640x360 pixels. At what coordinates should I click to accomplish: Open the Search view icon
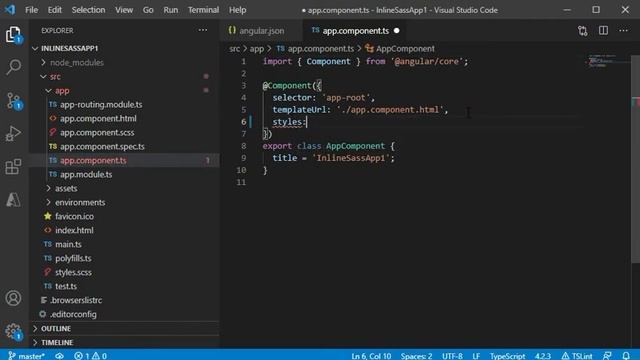(13, 67)
